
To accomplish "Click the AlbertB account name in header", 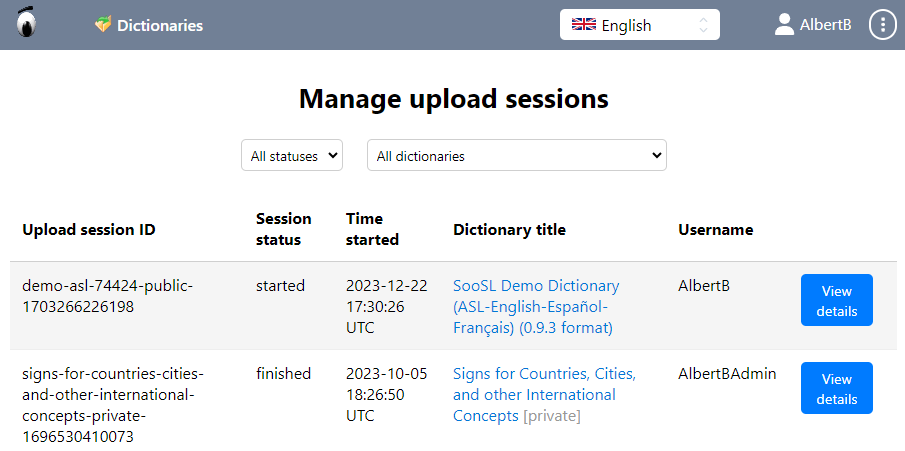I will pyautogui.click(x=825, y=25).
